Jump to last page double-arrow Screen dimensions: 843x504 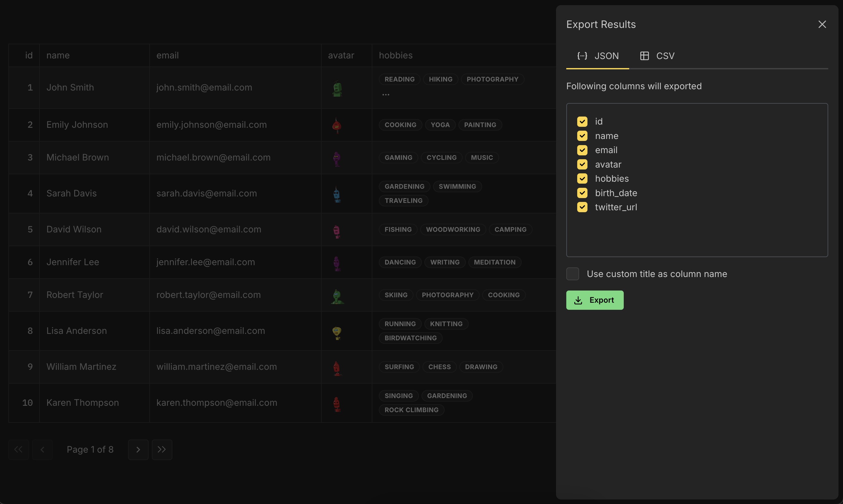[162, 450]
